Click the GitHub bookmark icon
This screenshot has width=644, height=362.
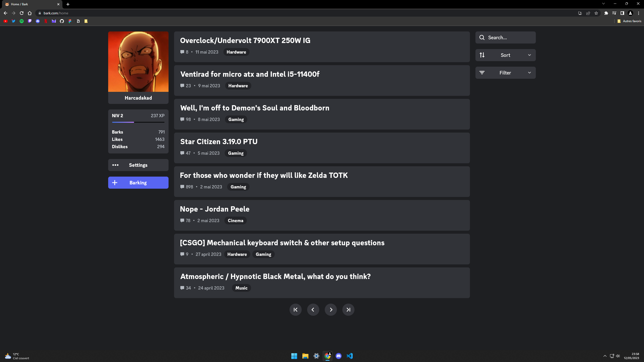(x=62, y=21)
